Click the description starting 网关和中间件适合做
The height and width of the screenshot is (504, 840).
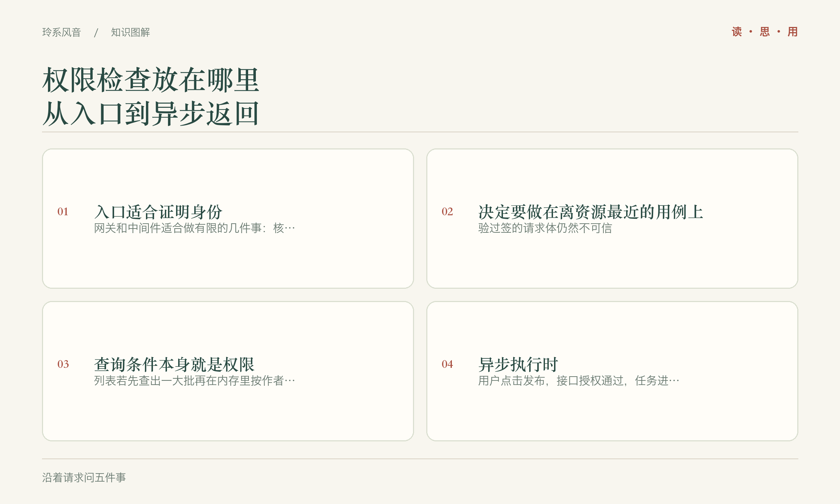(x=195, y=228)
